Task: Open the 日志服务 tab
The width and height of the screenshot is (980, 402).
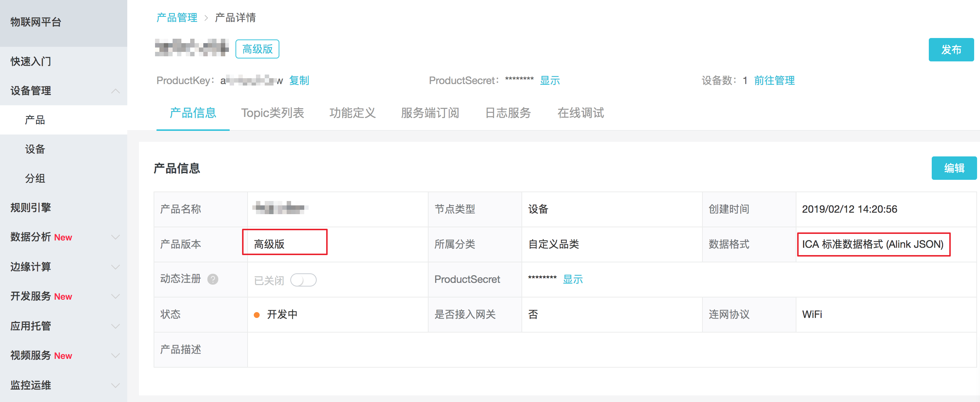Action: point(508,113)
